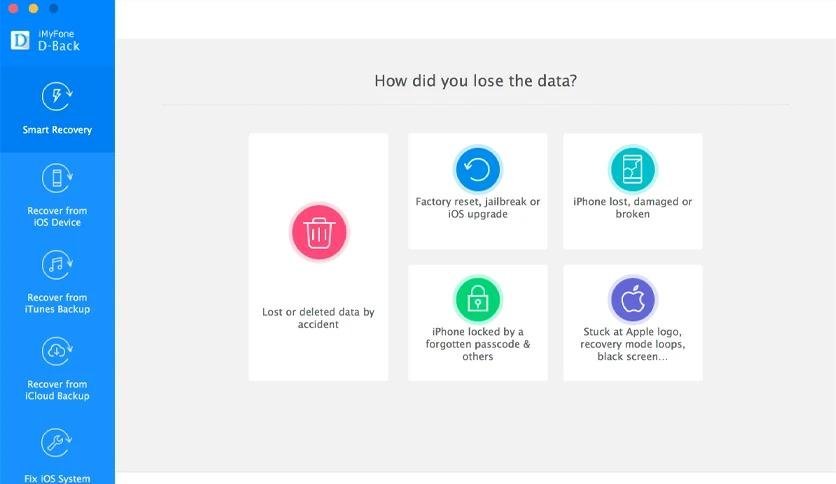Select the teal broken iPhone icon
Viewport: 836px width, 484px height.
point(632,168)
